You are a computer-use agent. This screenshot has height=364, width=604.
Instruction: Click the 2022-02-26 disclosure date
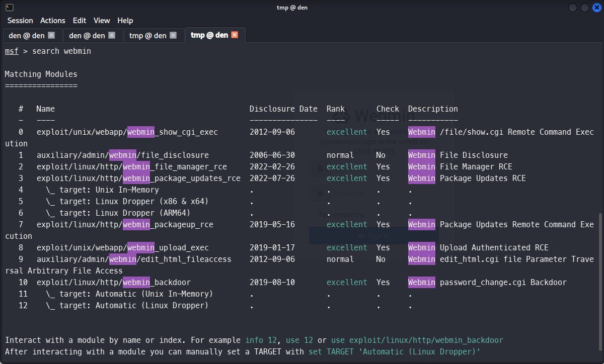click(272, 167)
